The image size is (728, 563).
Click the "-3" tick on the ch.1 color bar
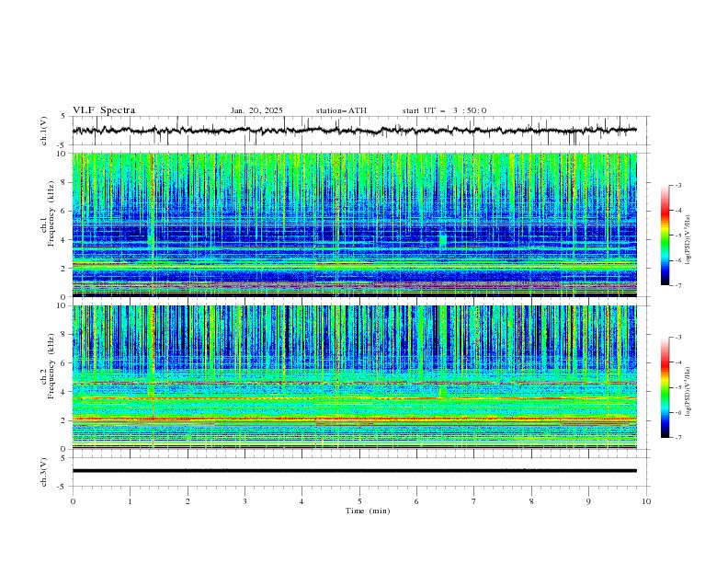[678, 185]
